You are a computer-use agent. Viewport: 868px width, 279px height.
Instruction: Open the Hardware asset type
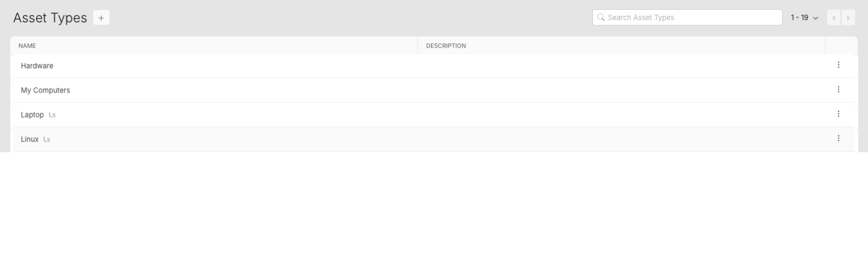click(x=37, y=66)
